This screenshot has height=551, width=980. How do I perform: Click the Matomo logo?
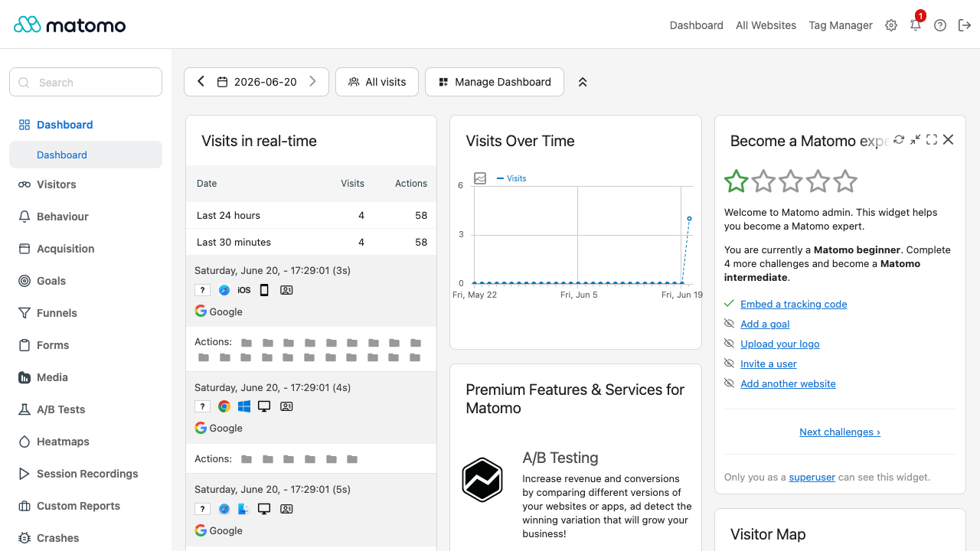click(x=70, y=24)
